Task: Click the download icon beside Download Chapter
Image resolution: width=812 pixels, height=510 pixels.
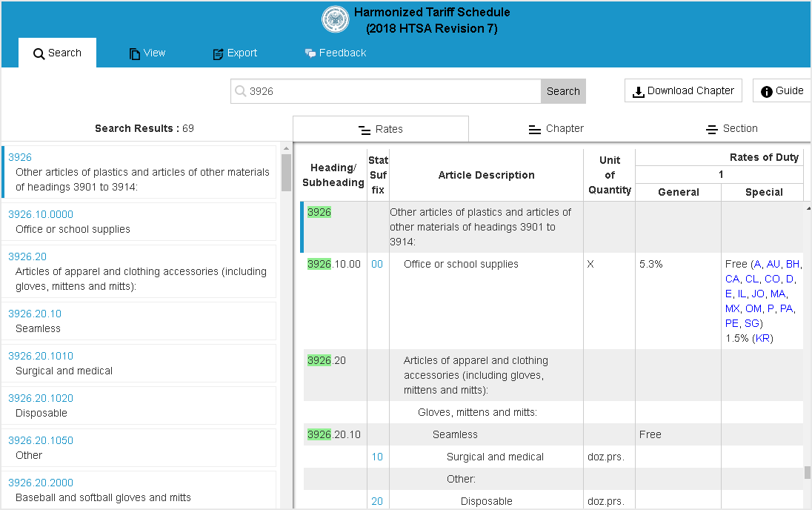Action: tap(638, 91)
